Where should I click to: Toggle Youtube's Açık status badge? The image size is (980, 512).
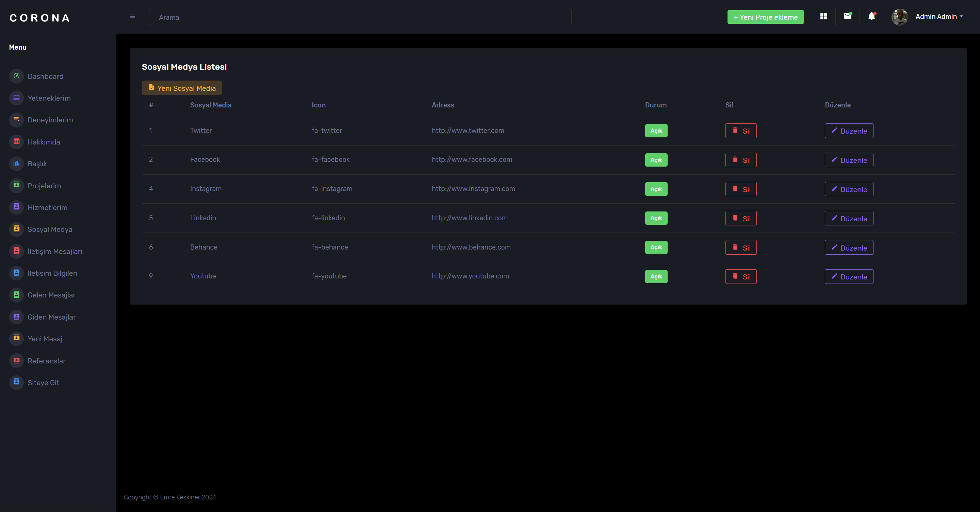click(656, 276)
